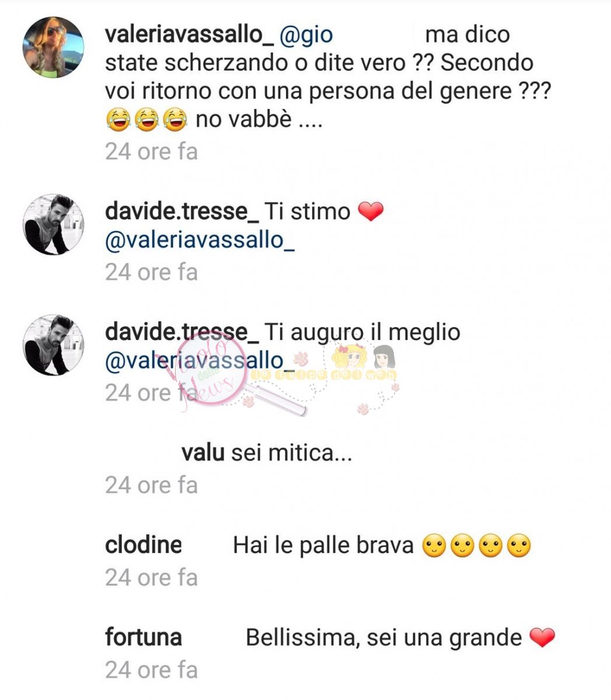The height and width of the screenshot is (700, 611).
Task: Tap davide.tresse_ username on Ti stimo comment
Action: 182,211
